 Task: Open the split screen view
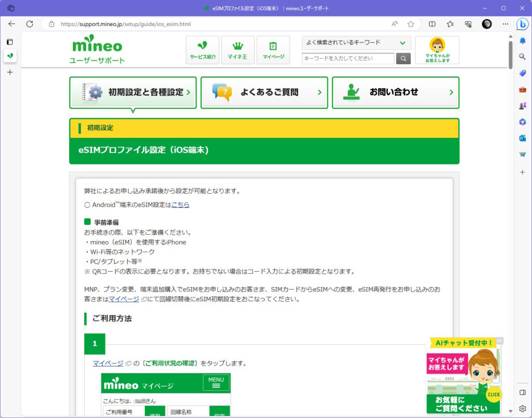[x=432, y=24]
